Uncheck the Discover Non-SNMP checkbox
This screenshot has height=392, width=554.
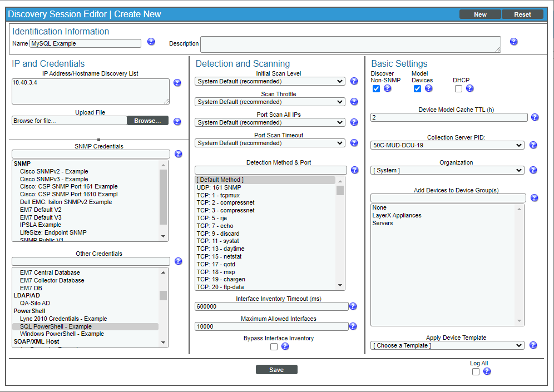pyautogui.click(x=377, y=88)
